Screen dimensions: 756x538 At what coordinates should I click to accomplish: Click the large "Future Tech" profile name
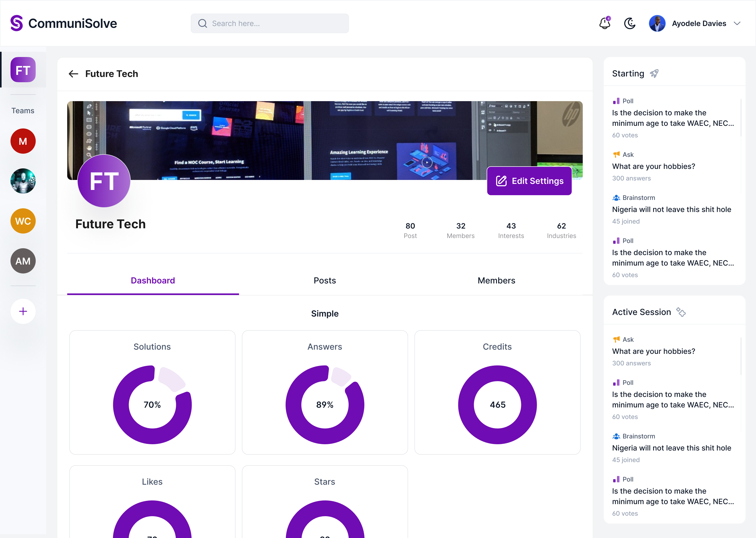coord(111,224)
